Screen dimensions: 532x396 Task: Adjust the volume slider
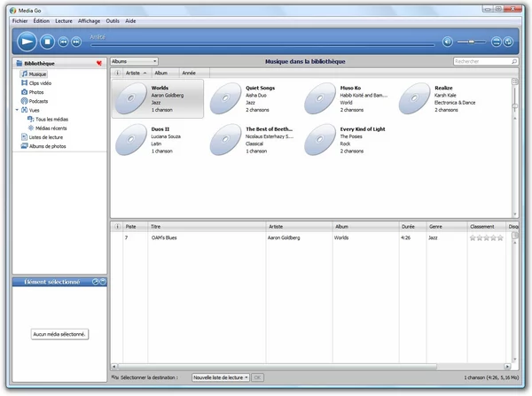tap(472, 42)
